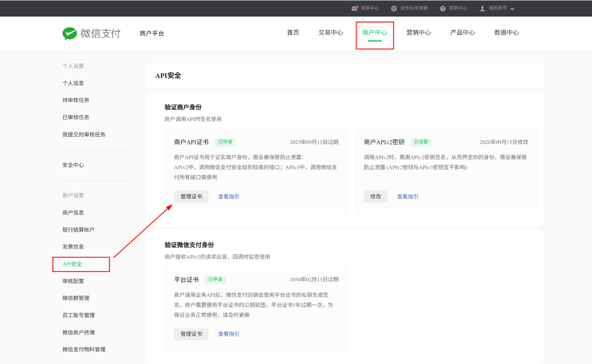Open 个人信息 in the sidebar
Screen dimensions: 592x364
pyautogui.click(x=73, y=83)
